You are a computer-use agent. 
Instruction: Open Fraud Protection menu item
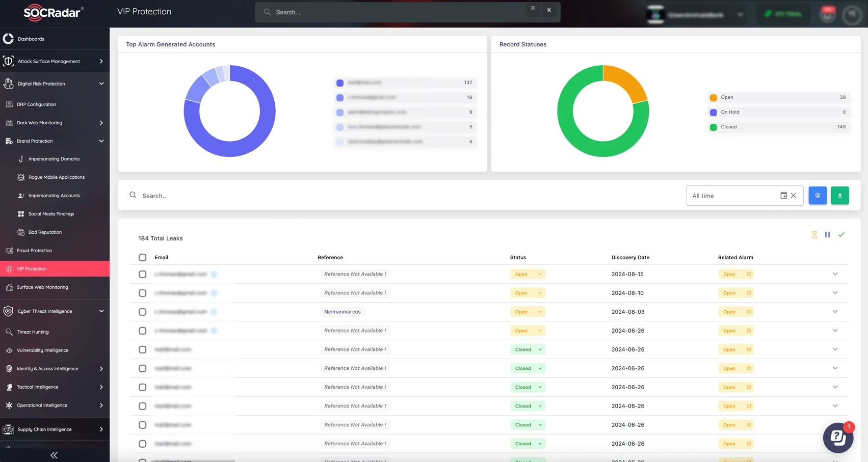pos(55,251)
